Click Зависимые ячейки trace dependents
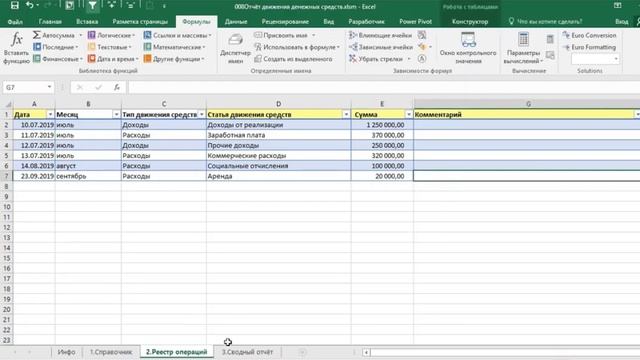640x360 pixels. point(380,47)
